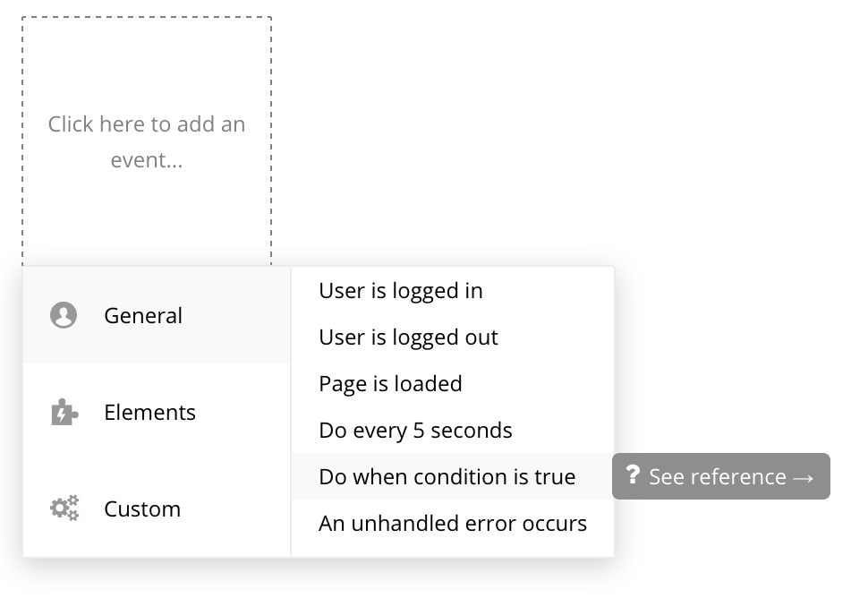Select the 'Do every 5 seconds' event
868x598 pixels.
[415, 431]
